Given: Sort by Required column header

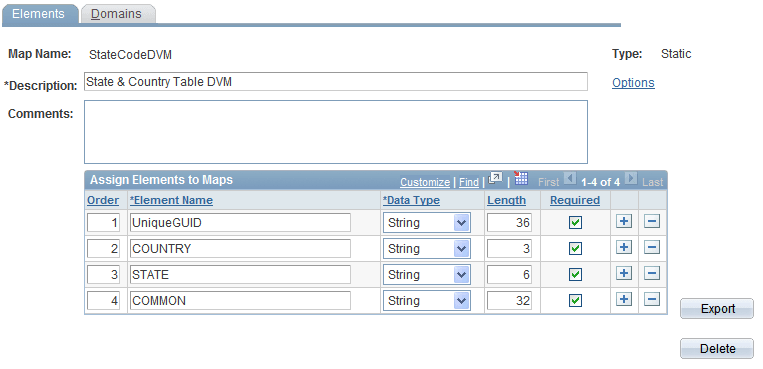Looking at the screenshot, I should [575, 200].
